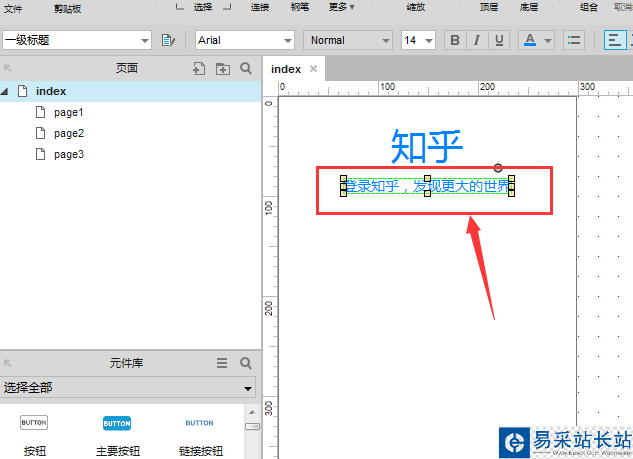Click the rotation handle above the text widget
The width and height of the screenshot is (633, 459).
point(498,168)
